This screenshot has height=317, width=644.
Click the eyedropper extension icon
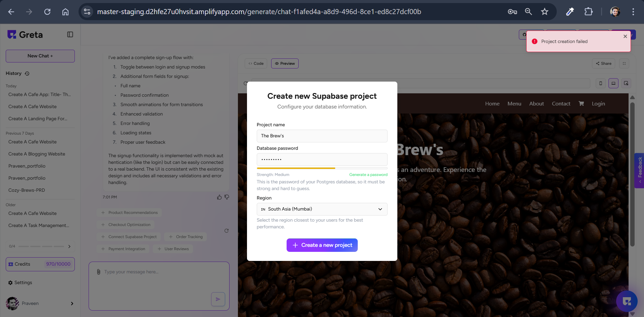(x=570, y=12)
